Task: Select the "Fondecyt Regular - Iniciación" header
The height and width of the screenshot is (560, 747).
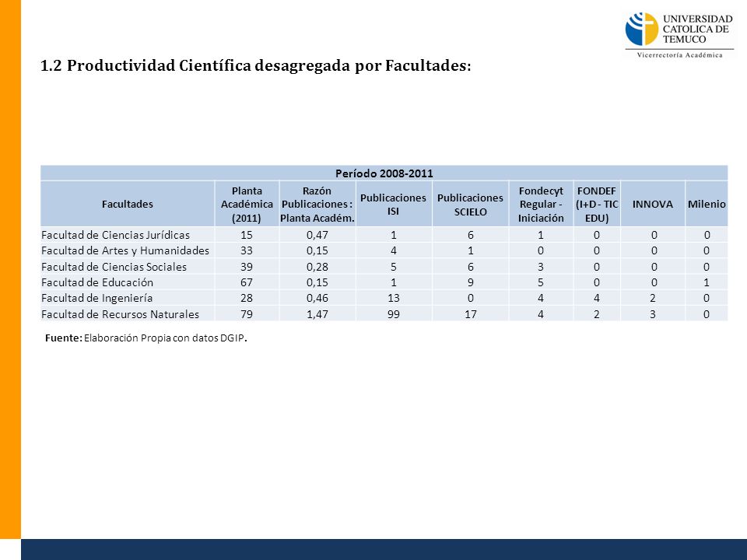Action: point(541,205)
